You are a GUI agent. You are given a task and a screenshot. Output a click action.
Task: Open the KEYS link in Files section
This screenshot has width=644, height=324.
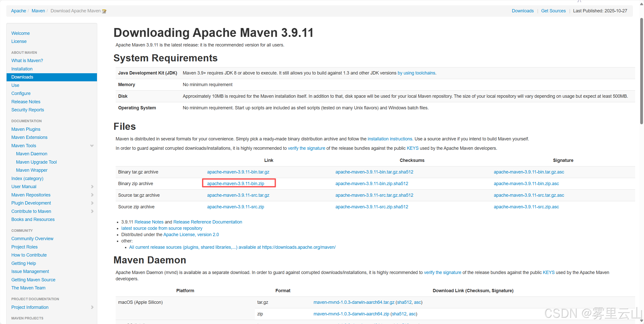click(412, 148)
